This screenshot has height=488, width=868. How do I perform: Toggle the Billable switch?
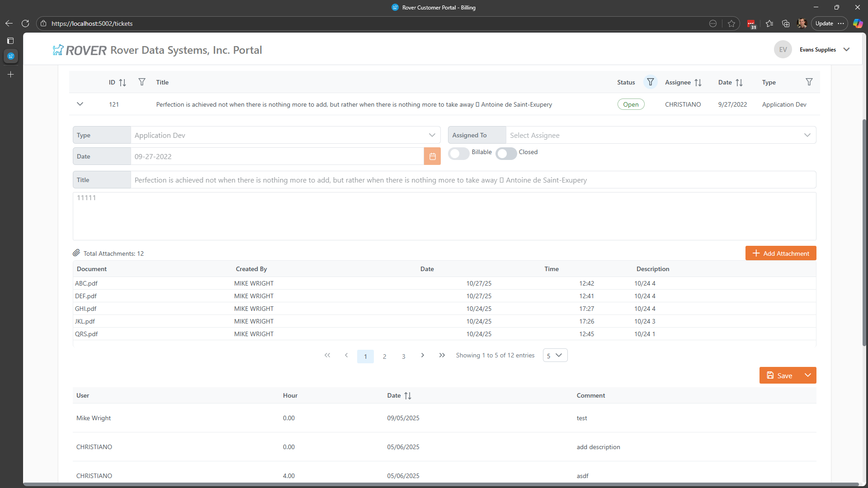pyautogui.click(x=458, y=154)
